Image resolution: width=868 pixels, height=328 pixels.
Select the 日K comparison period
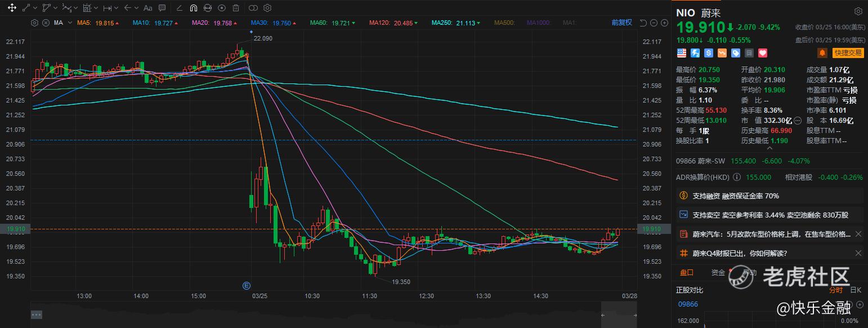[x=856, y=290]
